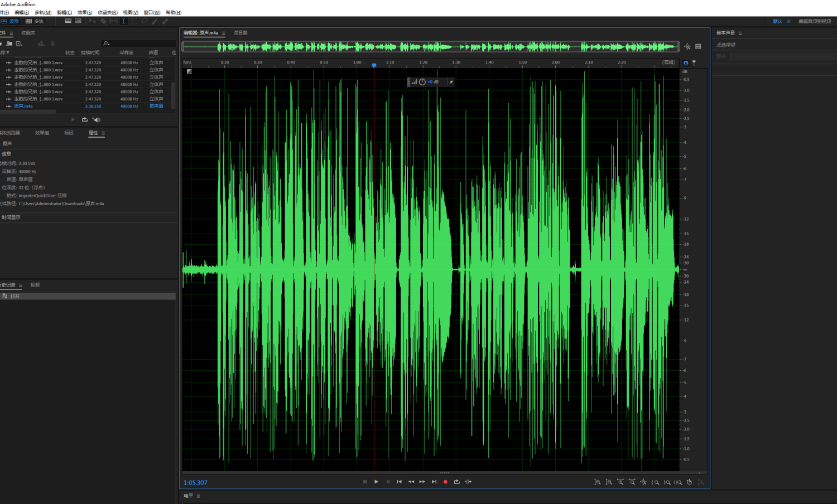This screenshot has width=837, height=504.
Task: Click the Fast Forward transport button
Action: pyautogui.click(x=422, y=482)
